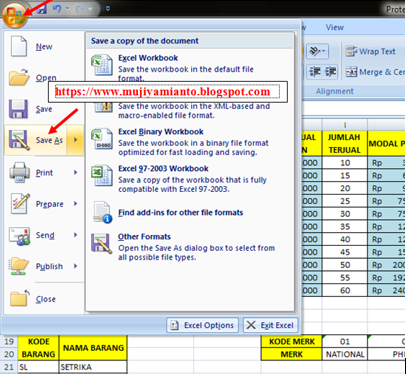Open the undo history dropdown arrow
The height and width of the screenshot is (382, 407).
coord(66,9)
